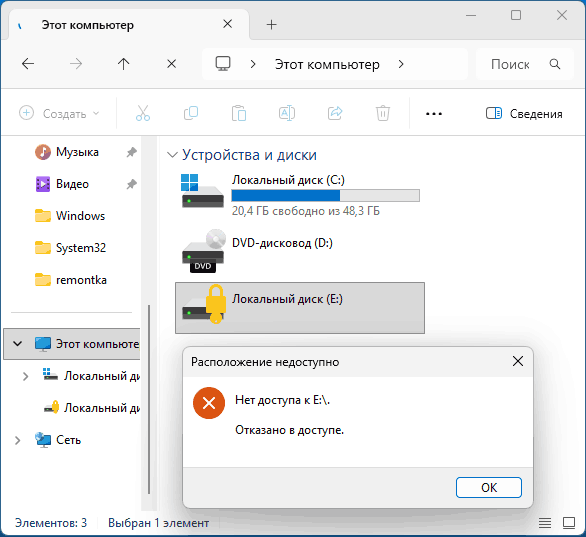The height and width of the screenshot is (537, 586).
Task: Go forward with the right arrow button
Action: [x=76, y=64]
